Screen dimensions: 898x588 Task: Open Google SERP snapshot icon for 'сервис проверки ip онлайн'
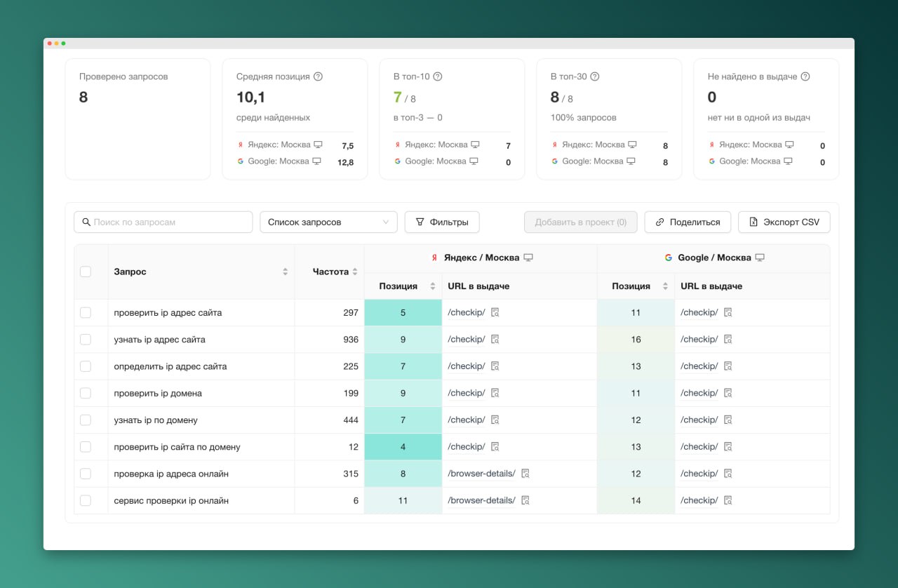pos(728,500)
